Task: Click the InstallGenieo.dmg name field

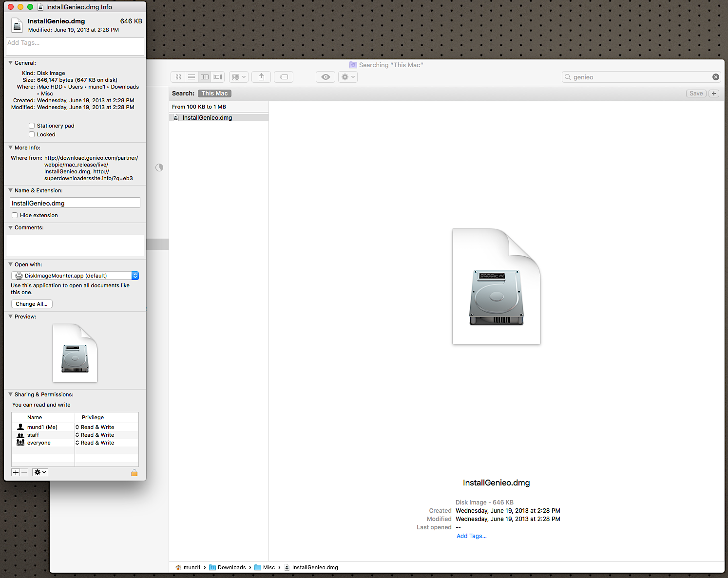Action: click(x=75, y=203)
